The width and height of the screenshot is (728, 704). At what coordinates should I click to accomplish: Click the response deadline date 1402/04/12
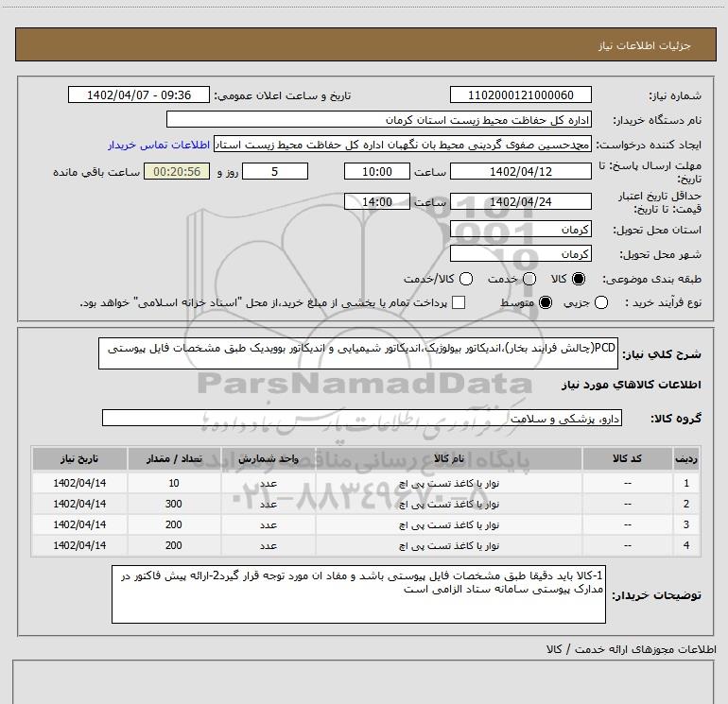click(x=520, y=171)
